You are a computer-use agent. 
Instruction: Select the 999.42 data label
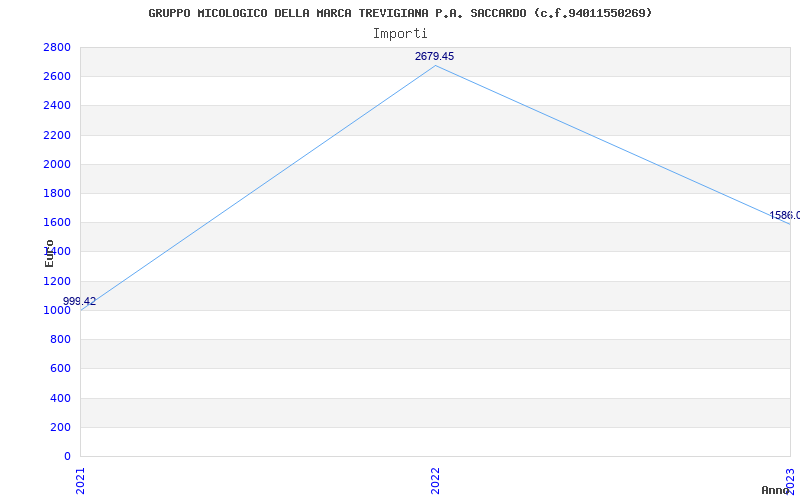point(80,302)
